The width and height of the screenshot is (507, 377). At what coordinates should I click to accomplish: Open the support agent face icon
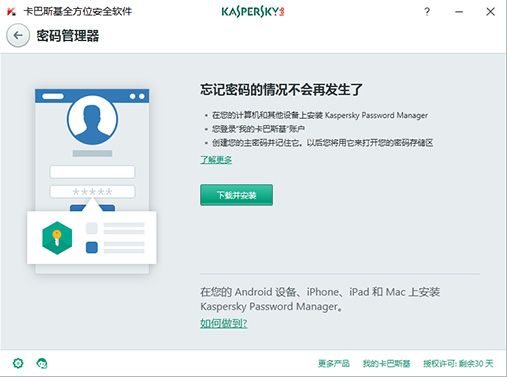[x=42, y=363]
